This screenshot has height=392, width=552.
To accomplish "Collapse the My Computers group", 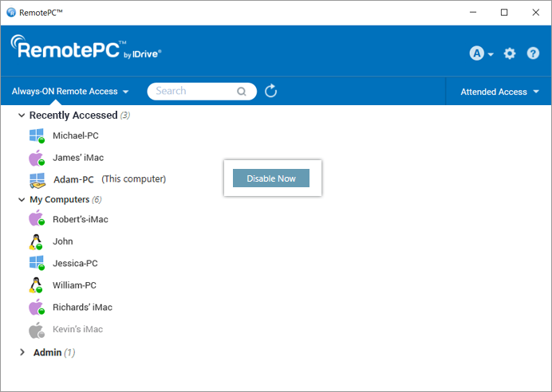I will (x=22, y=199).
